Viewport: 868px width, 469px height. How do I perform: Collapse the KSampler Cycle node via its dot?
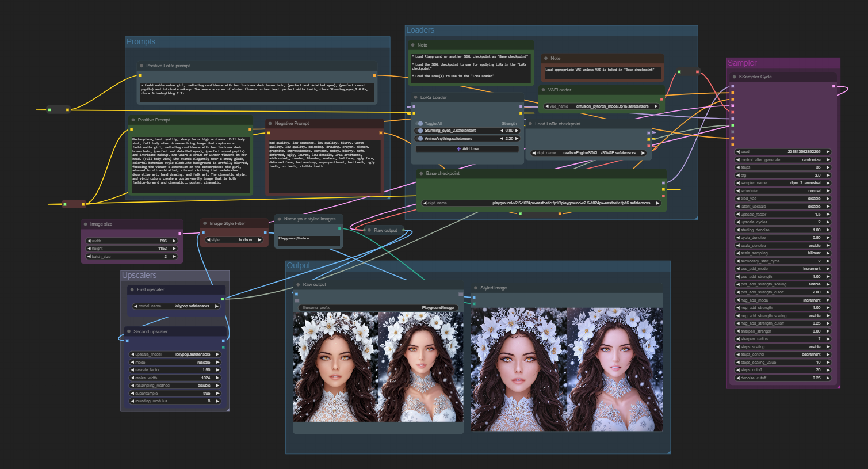pos(734,77)
